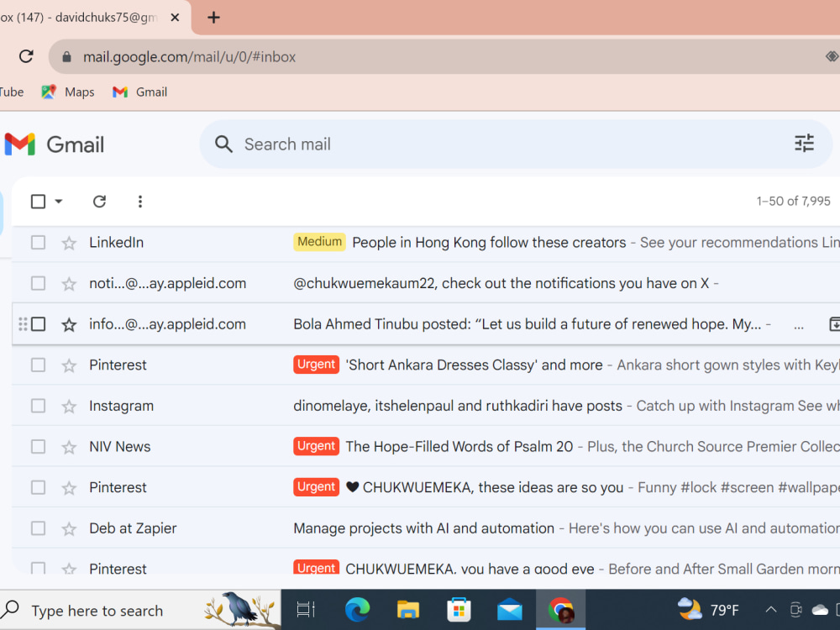Open a new browser tab

click(213, 18)
